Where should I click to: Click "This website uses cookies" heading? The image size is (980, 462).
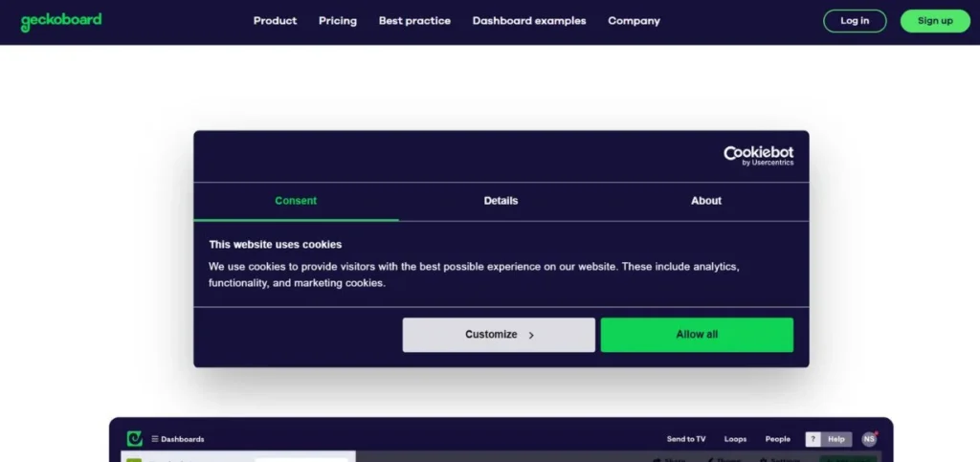click(x=275, y=244)
